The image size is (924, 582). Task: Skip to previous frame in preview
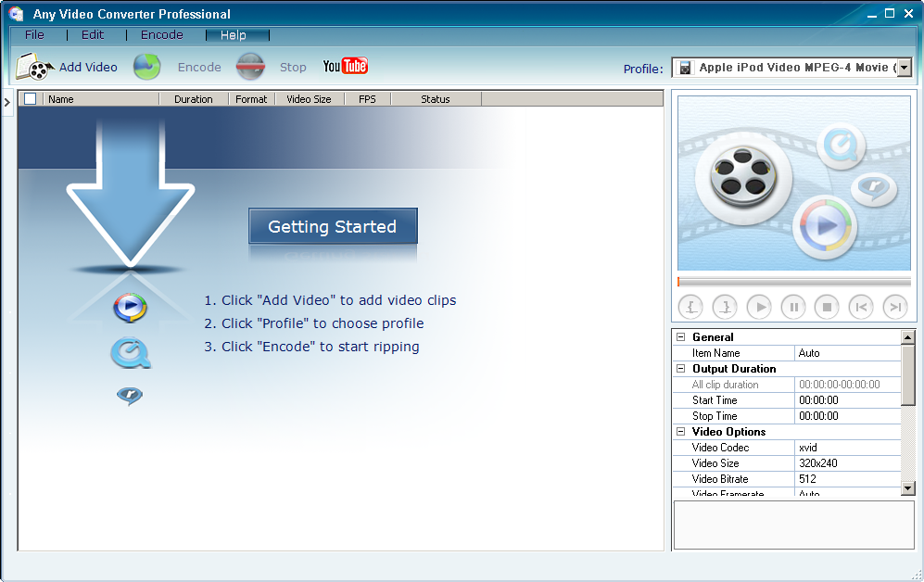[x=861, y=307]
